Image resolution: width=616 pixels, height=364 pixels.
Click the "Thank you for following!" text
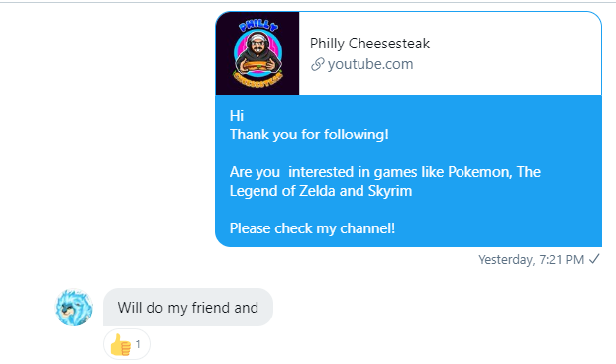point(309,135)
